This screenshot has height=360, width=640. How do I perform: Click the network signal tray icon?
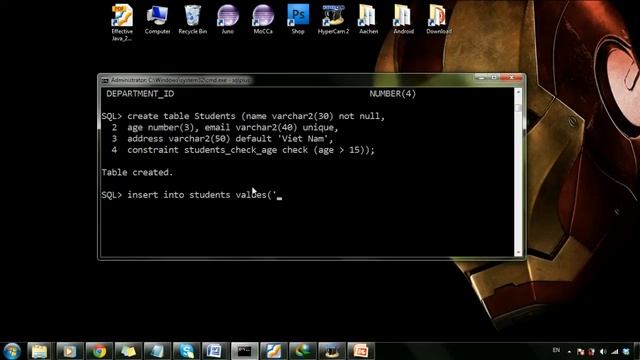point(614,351)
